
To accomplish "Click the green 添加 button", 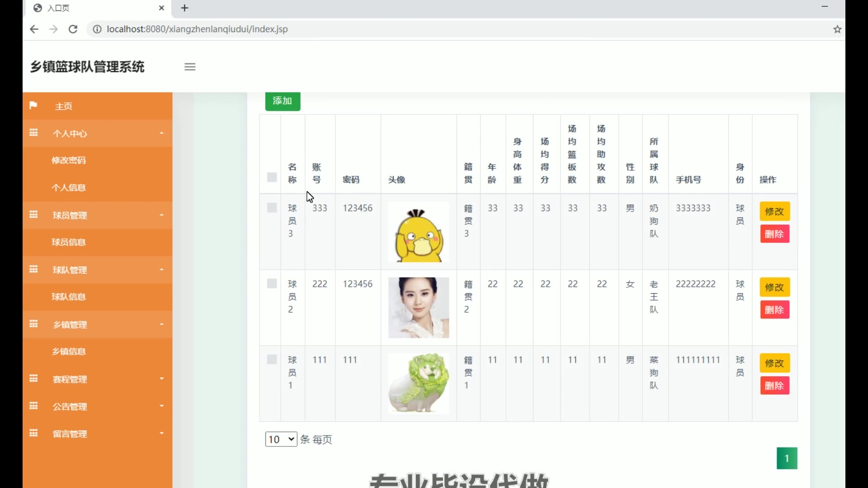I will tap(283, 101).
